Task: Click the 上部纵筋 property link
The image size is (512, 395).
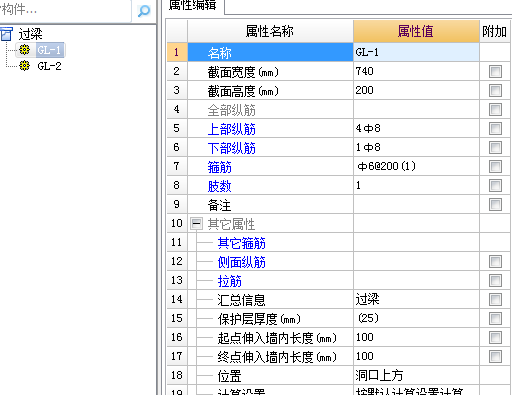Action: coord(232,129)
